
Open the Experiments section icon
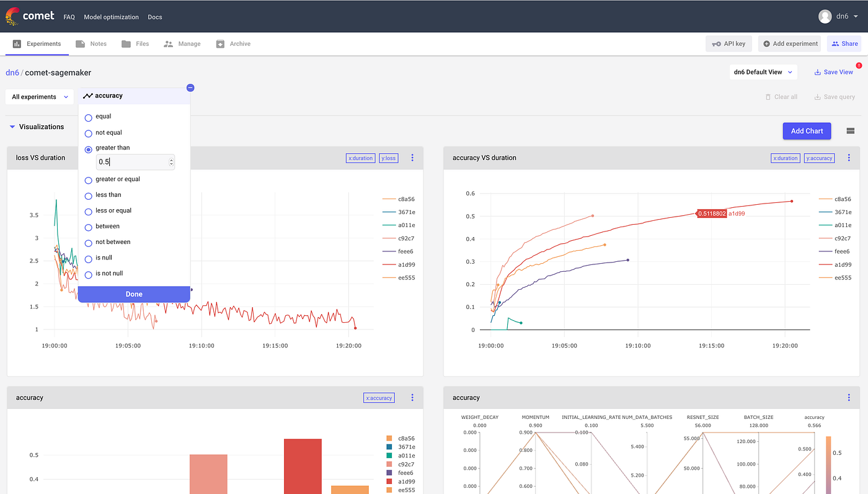point(16,43)
